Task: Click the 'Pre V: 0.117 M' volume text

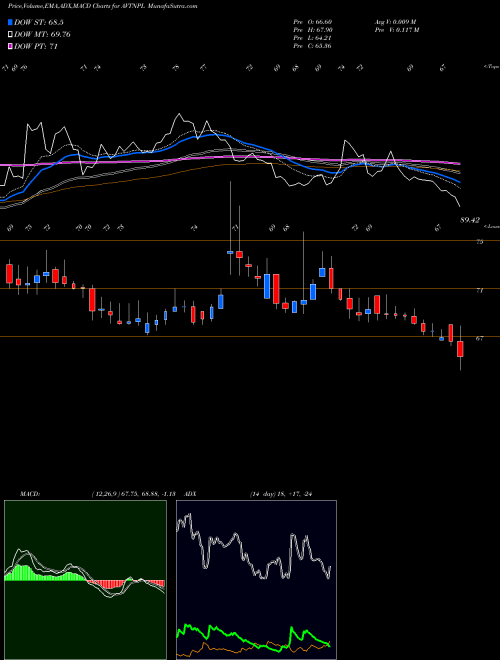Action: [397, 30]
